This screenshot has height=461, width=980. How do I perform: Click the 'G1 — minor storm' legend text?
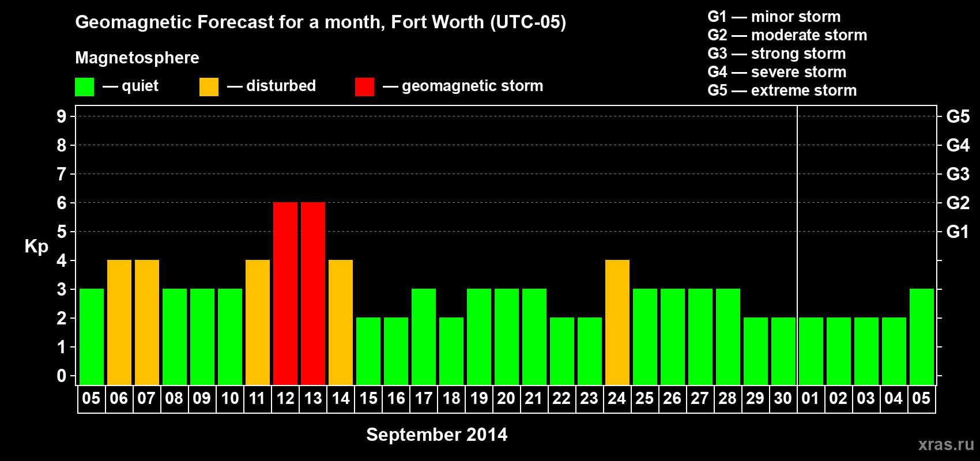(774, 17)
